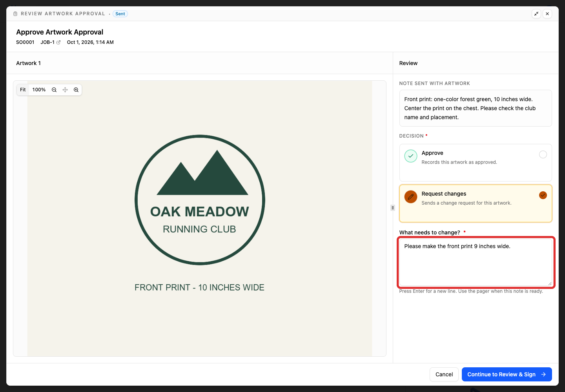The width and height of the screenshot is (565, 392).
Task: Open JOB-1 external link icon
Action: click(x=58, y=42)
